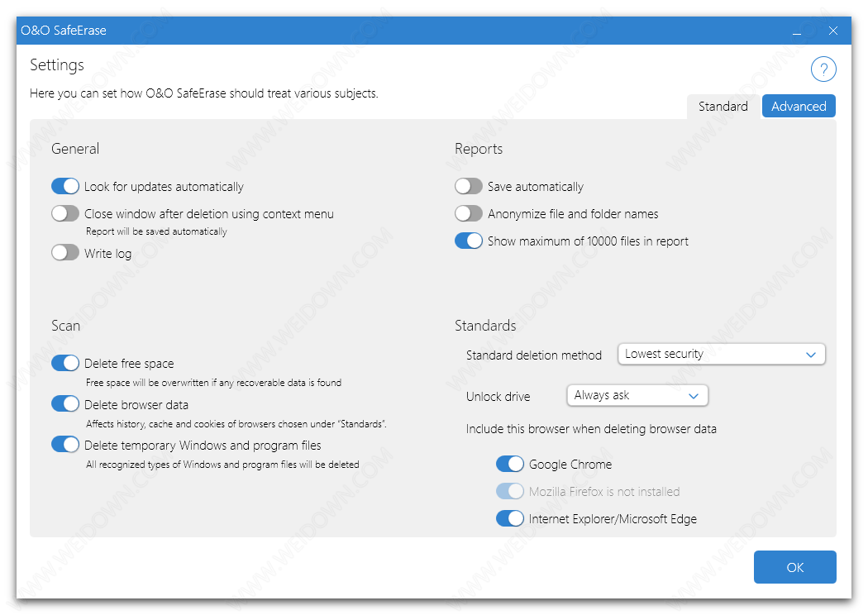Click 'Include this browser when deleting' label
This screenshot has height=615, width=868.
tap(591, 429)
